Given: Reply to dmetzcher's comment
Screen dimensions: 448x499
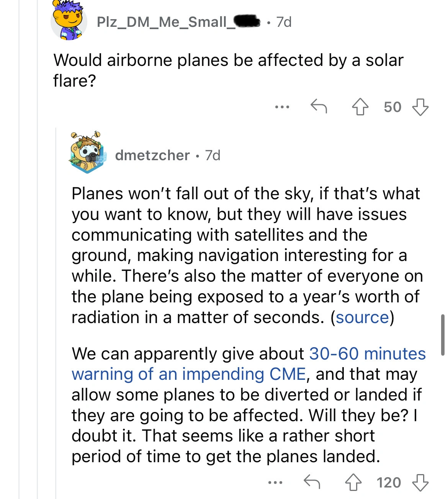Looking at the screenshot, I should tap(312, 482).
